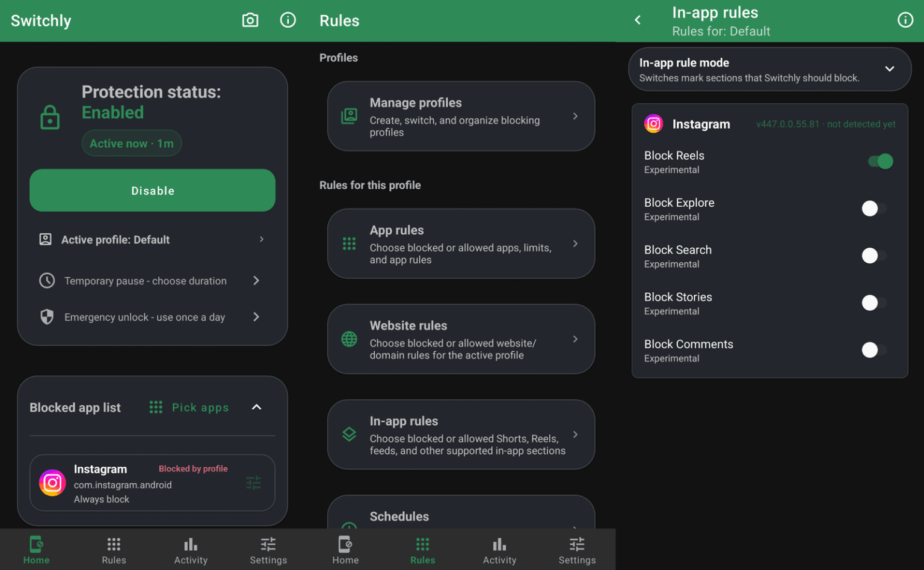Go back using the In-app rules arrow
Viewport: 924px width, 570px height.
(638, 20)
